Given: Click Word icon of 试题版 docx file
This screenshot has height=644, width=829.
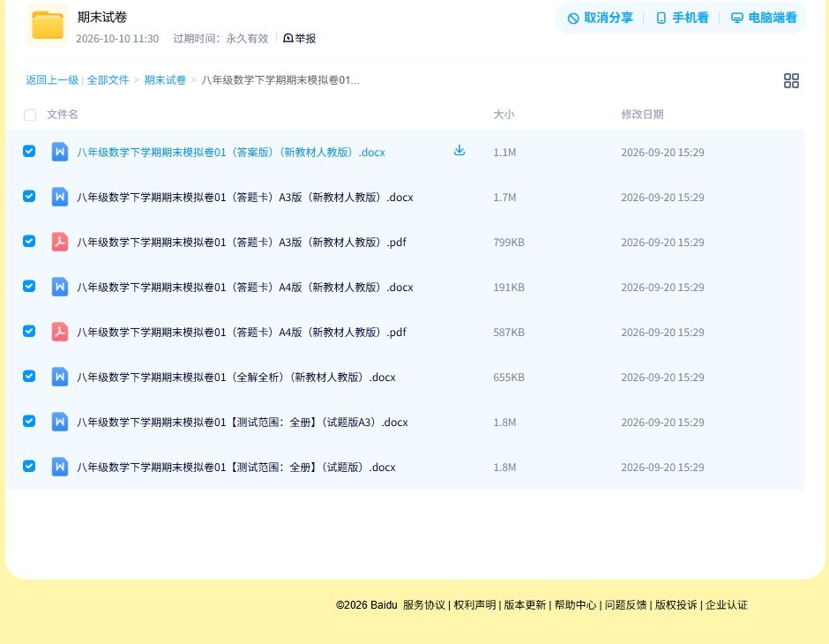Looking at the screenshot, I should point(60,467).
